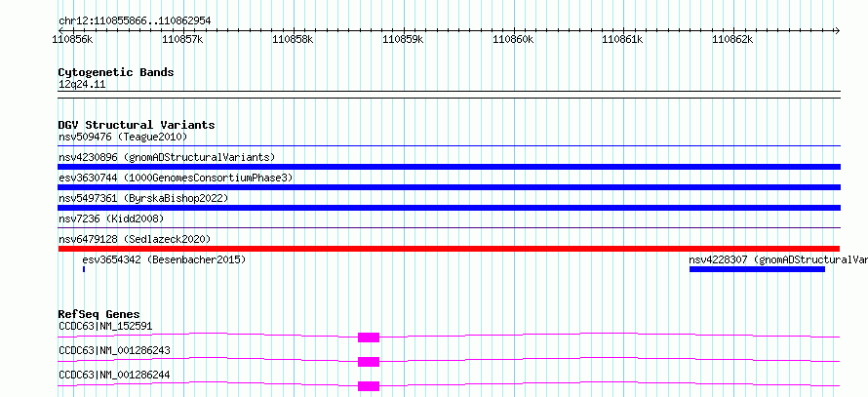This screenshot has height=397, width=868.
Task: Open transcript CCDC63|NM_152591 label
Action: (105, 326)
